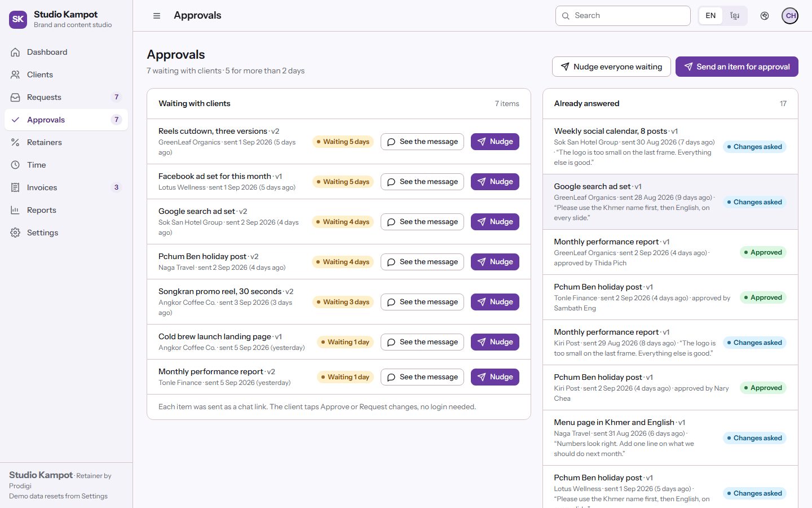
Task: Select Retainers in the sidebar
Action: (x=66, y=142)
